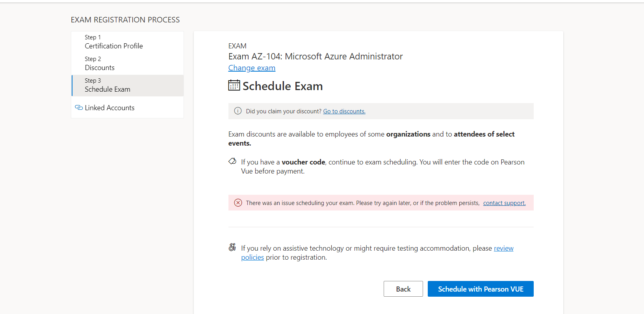Open Step 1 Certification Profile
Screen dimensions: 644x314
pos(128,42)
